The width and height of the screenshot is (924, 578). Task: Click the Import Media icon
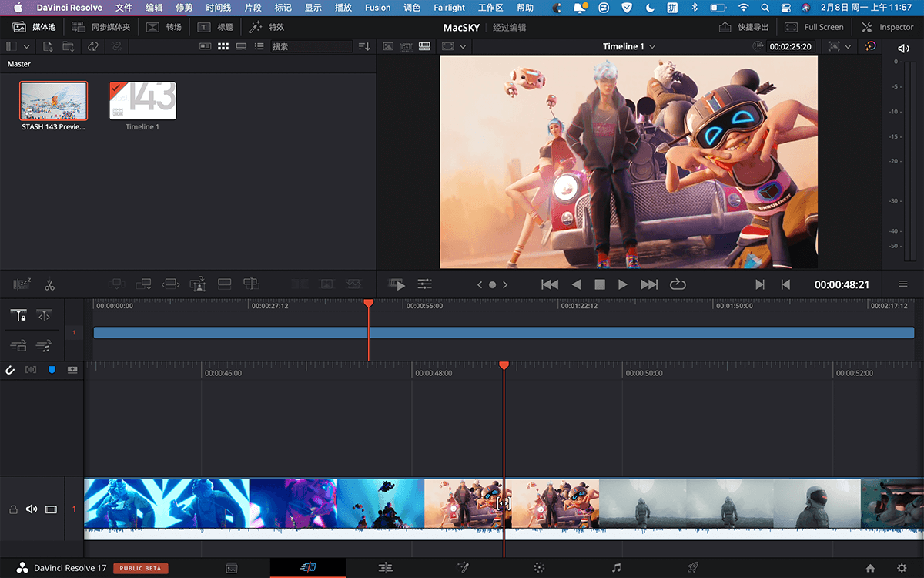tap(48, 46)
